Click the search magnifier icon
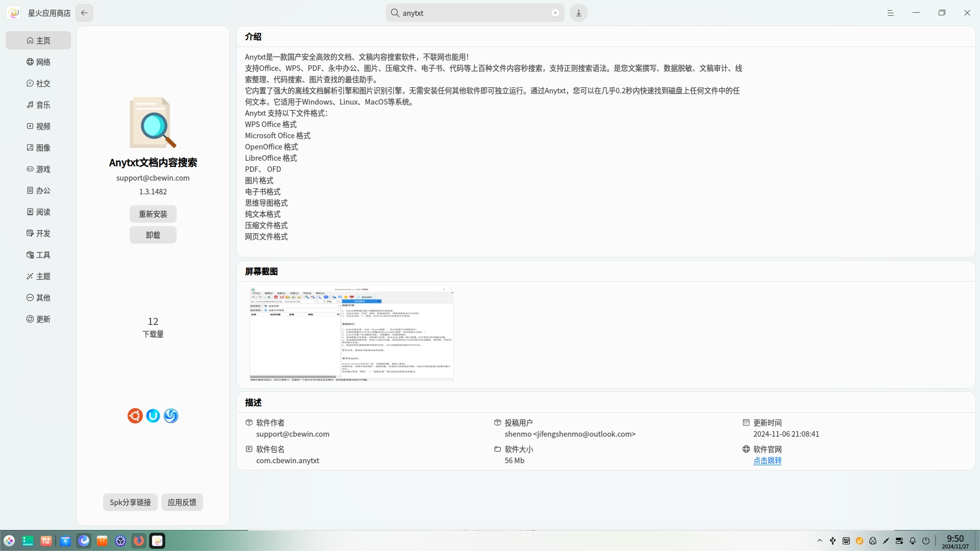The image size is (980, 551). click(395, 13)
